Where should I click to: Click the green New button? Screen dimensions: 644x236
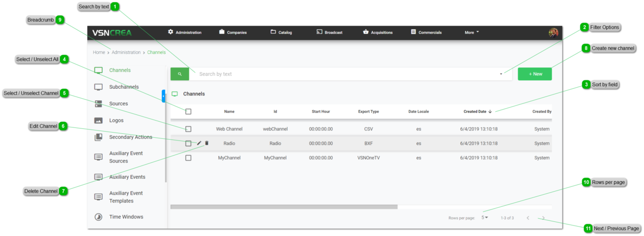point(534,74)
